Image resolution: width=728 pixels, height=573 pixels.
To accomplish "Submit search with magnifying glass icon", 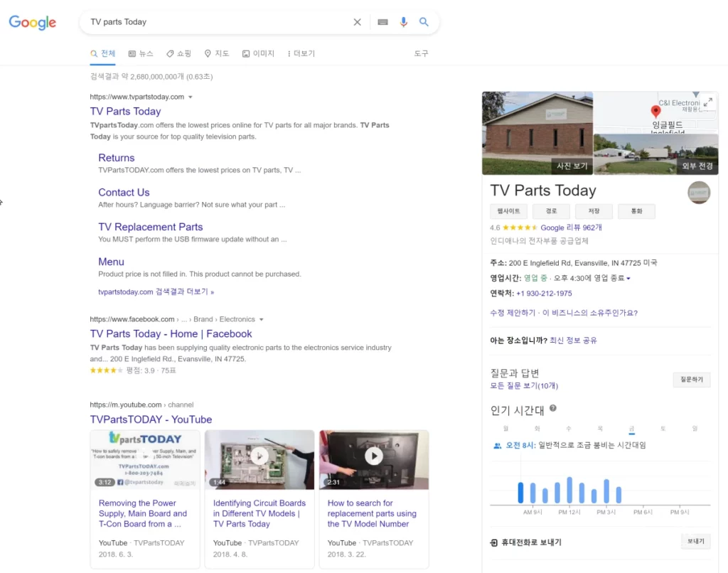I will click(424, 22).
